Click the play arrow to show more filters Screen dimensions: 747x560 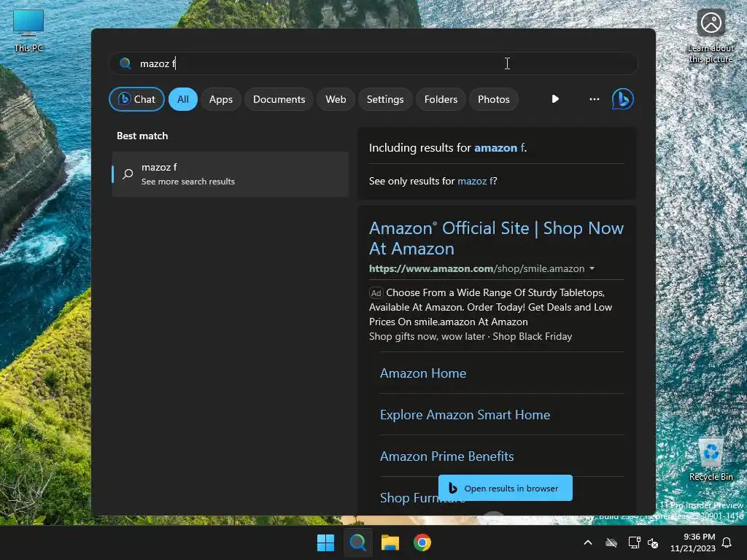[x=555, y=99]
